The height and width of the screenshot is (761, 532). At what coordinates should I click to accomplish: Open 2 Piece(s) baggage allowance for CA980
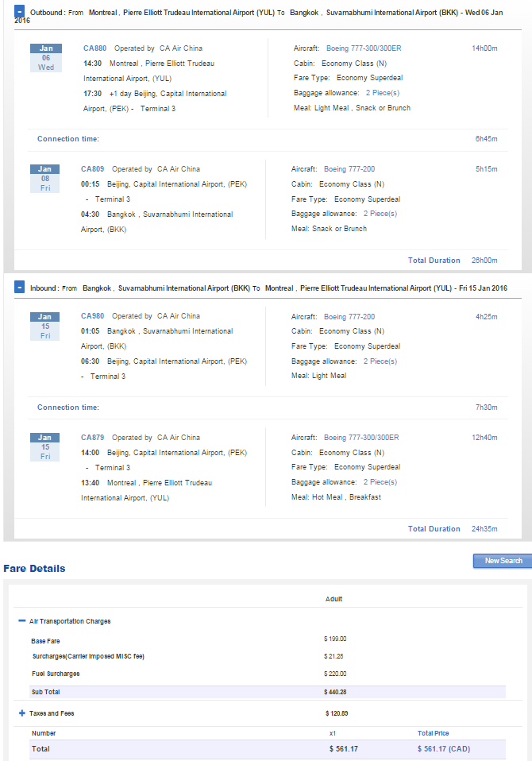click(x=380, y=361)
